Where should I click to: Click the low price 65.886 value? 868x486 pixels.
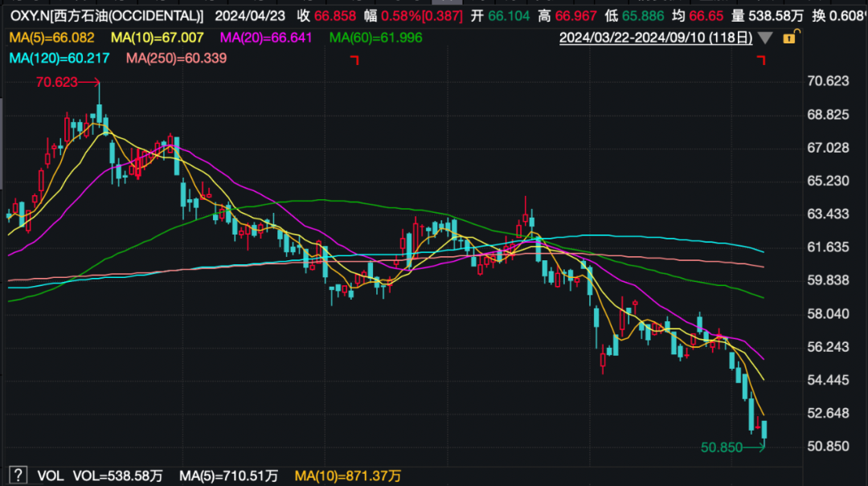coord(643,16)
